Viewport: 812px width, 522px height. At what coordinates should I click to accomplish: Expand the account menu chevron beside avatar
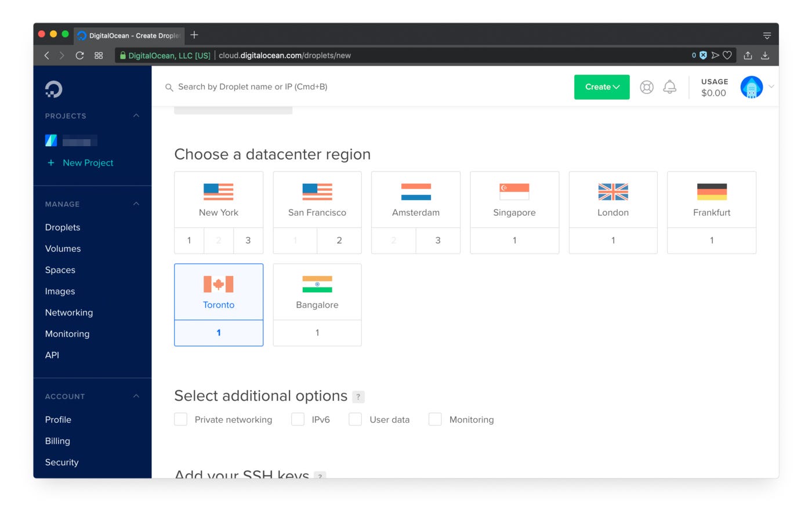(x=771, y=86)
